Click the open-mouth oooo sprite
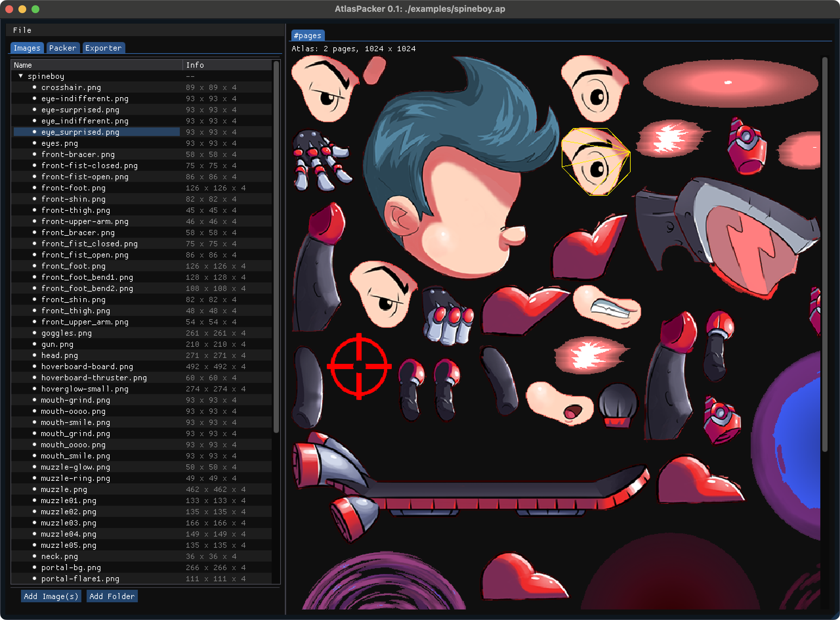Viewport: 840px width, 620px height. click(x=559, y=404)
